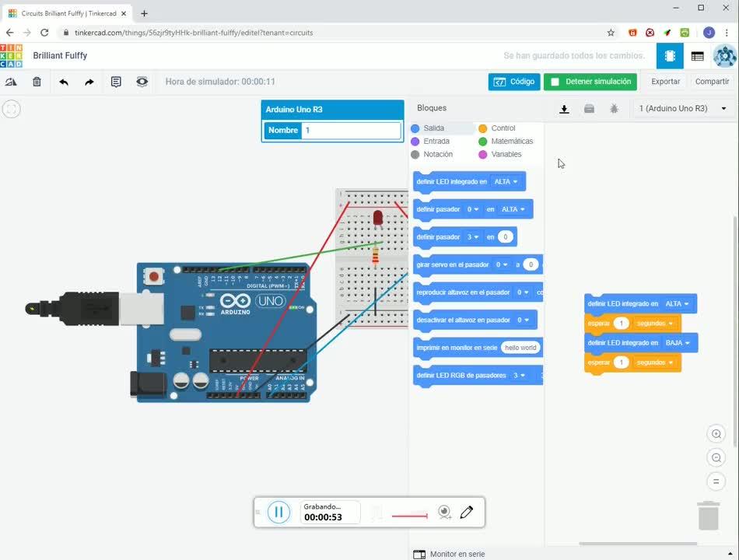Start the debugger bug icon
The height and width of the screenshot is (560, 739).
click(x=614, y=109)
